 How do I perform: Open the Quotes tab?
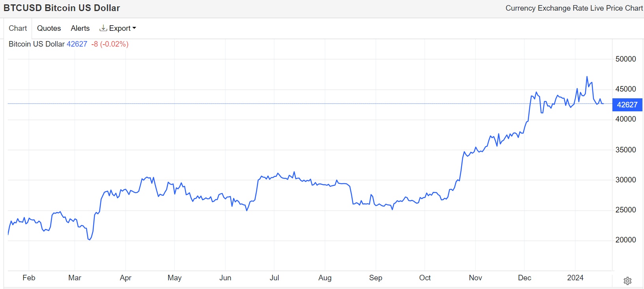tap(49, 28)
